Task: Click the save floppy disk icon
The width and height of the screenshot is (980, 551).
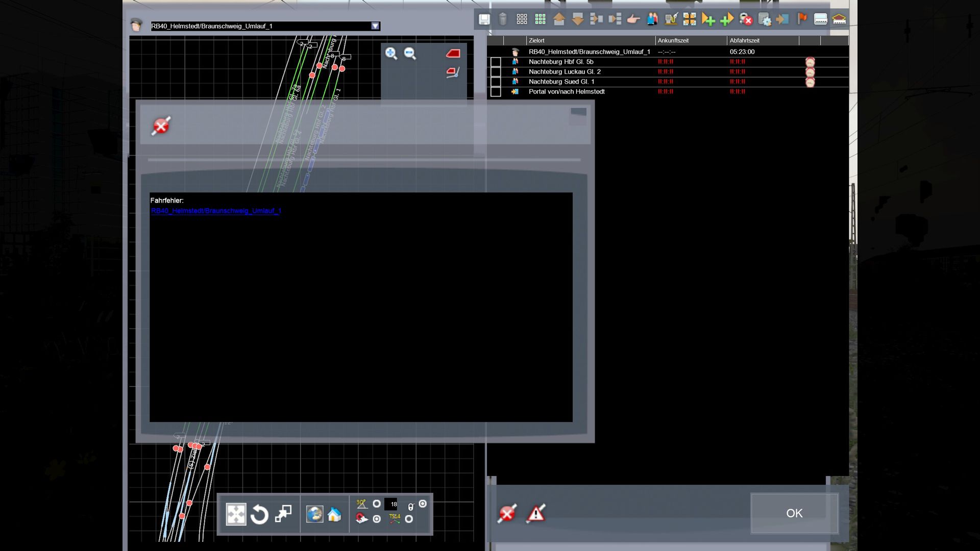Action: click(x=484, y=19)
